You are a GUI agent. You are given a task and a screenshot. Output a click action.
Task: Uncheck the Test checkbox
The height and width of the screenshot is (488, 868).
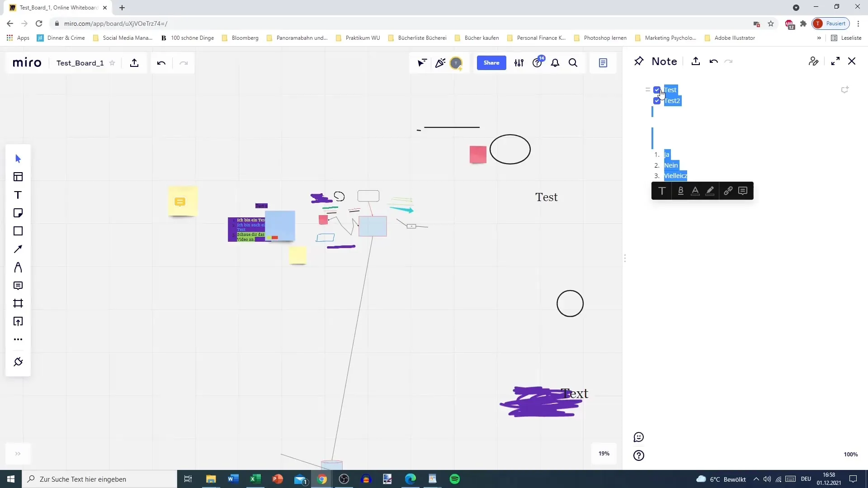tap(657, 90)
